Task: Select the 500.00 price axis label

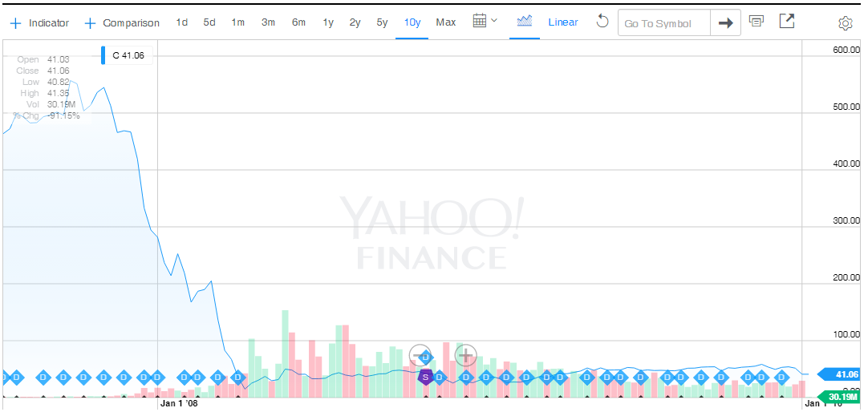Action: coord(846,107)
